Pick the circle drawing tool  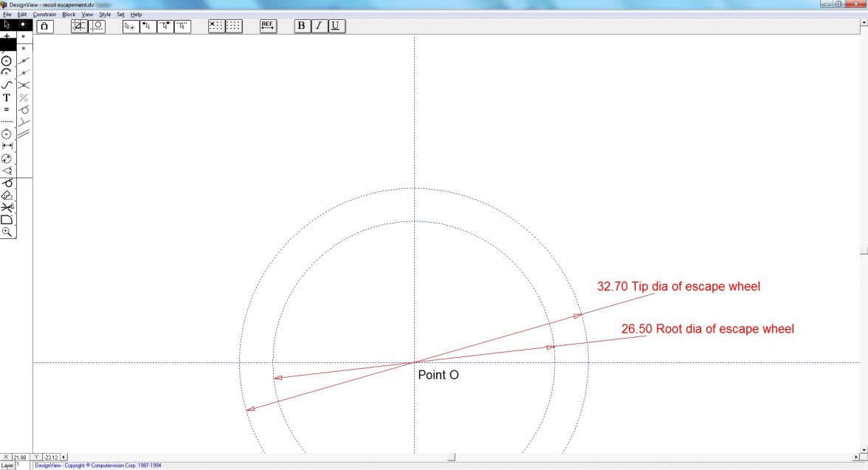tap(7, 61)
